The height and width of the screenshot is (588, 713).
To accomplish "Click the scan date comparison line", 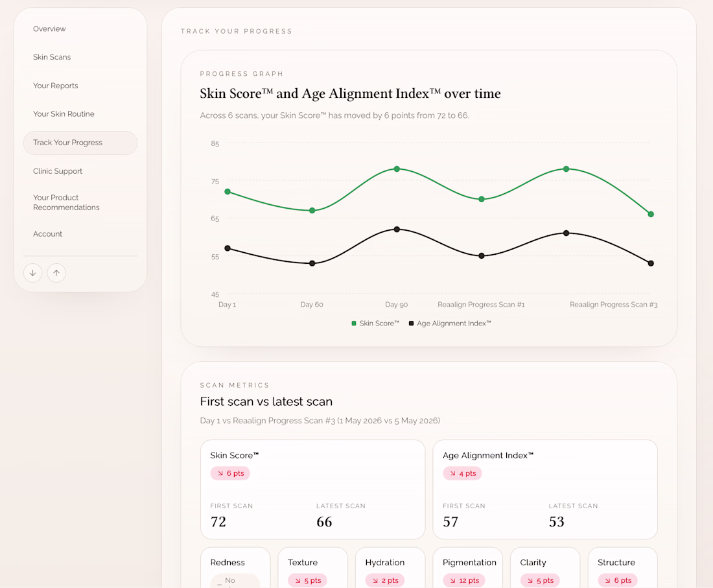I will coord(320,421).
